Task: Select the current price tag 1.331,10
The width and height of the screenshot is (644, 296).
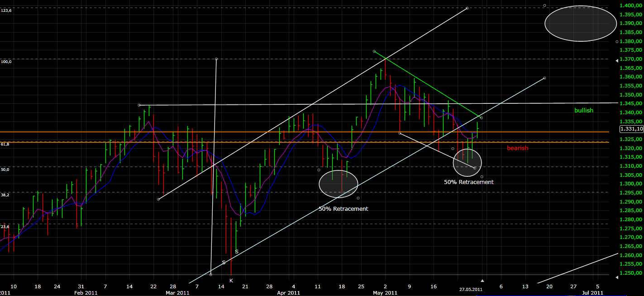Action: tap(630, 129)
